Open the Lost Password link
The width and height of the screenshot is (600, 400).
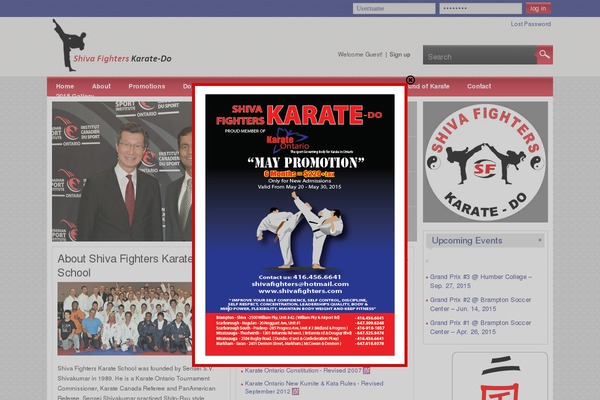point(531,24)
